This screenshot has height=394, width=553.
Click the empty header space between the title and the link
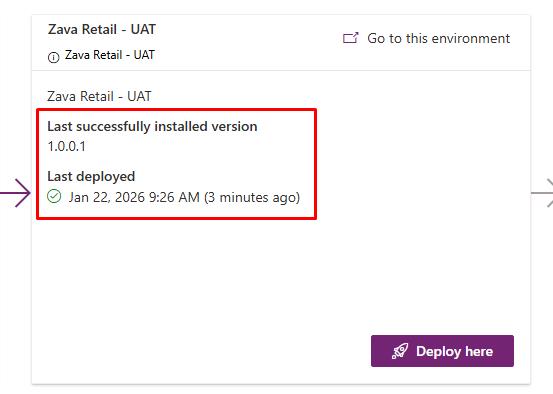(247, 39)
